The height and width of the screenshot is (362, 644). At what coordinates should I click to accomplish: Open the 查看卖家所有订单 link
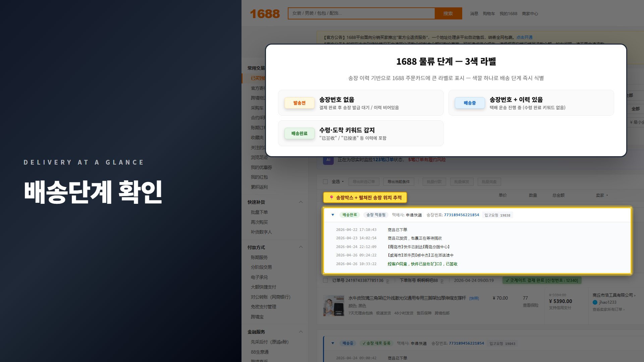click(x=608, y=309)
